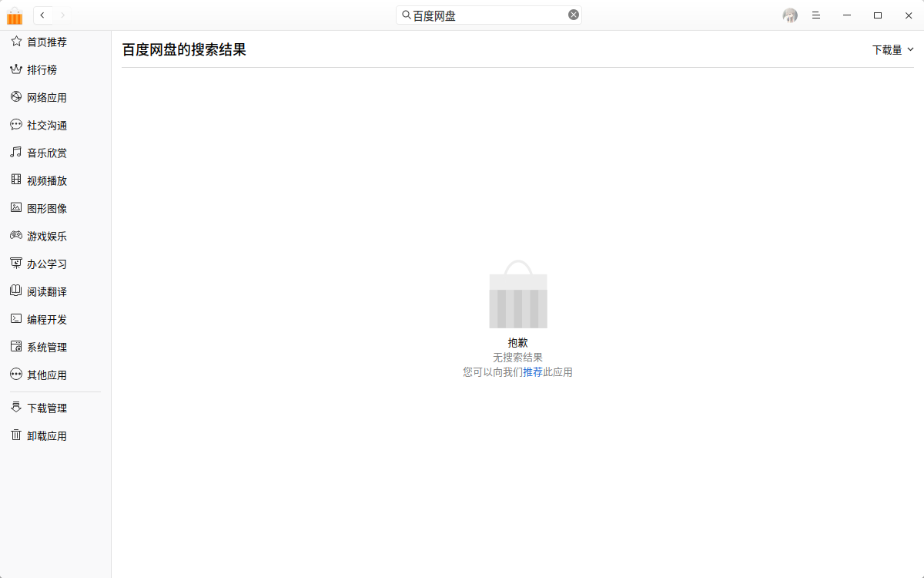Click the 图形图像 picture icon
The height and width of the screenshot is (578, 924).
pos(16,207)
